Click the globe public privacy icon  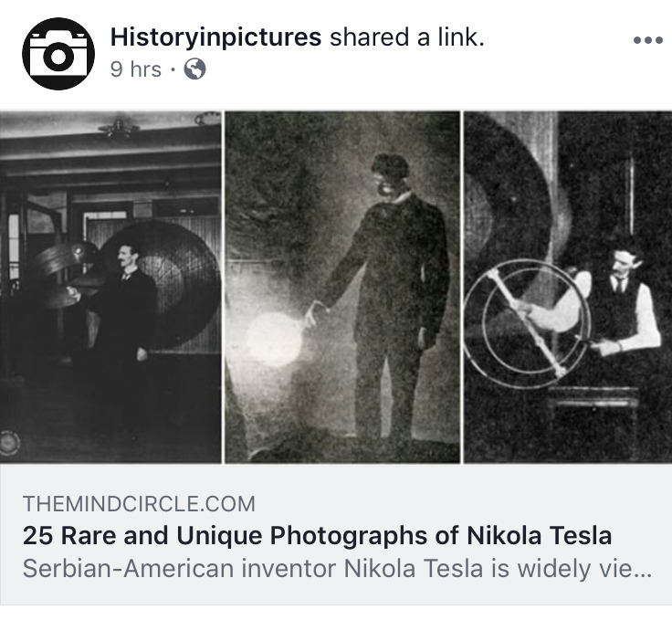(195, 69)
